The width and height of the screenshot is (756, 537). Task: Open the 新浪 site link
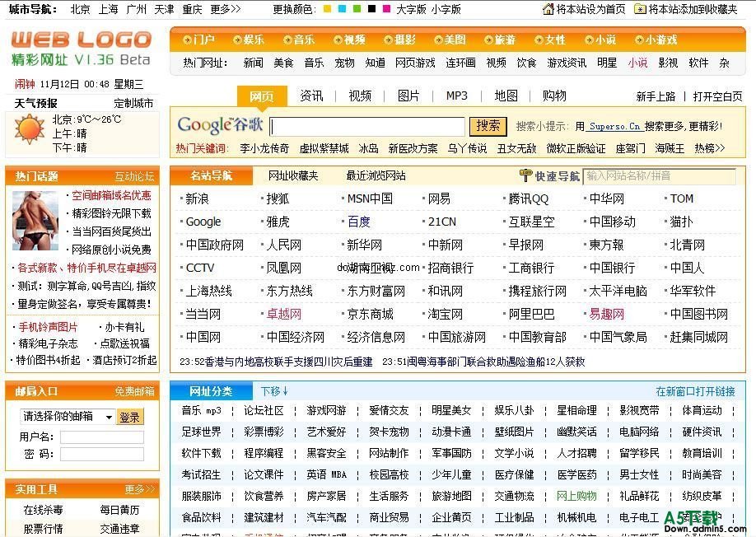197,198
